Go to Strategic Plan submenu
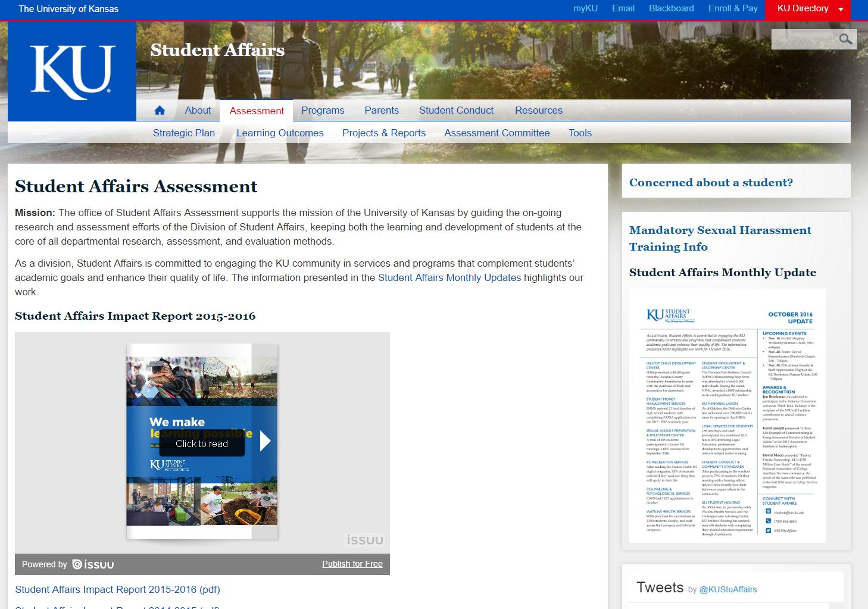The image size is (868, 609). tap(184, 133)
